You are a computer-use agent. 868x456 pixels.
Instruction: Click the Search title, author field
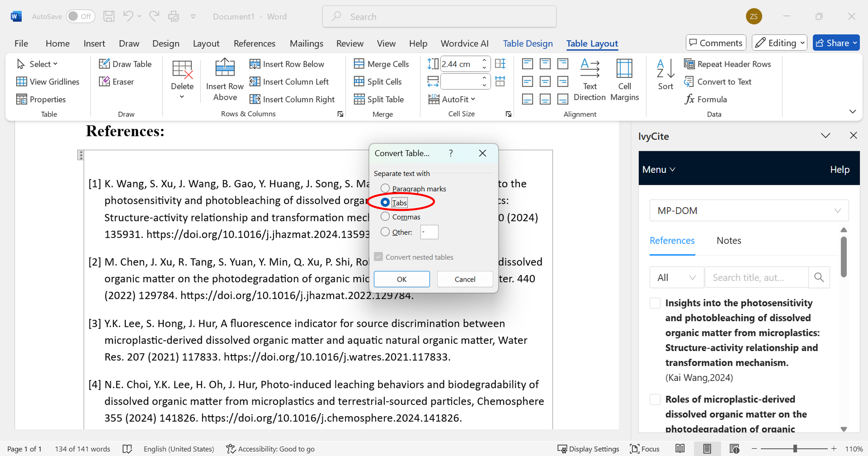[x=757, y=277]
